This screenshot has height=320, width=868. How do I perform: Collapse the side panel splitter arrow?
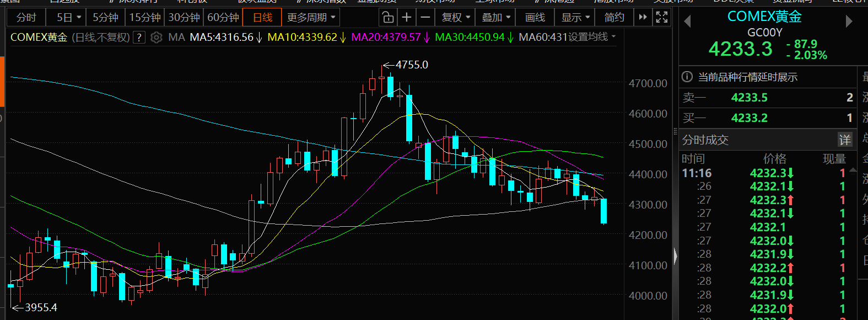click(x=676, y=256)
